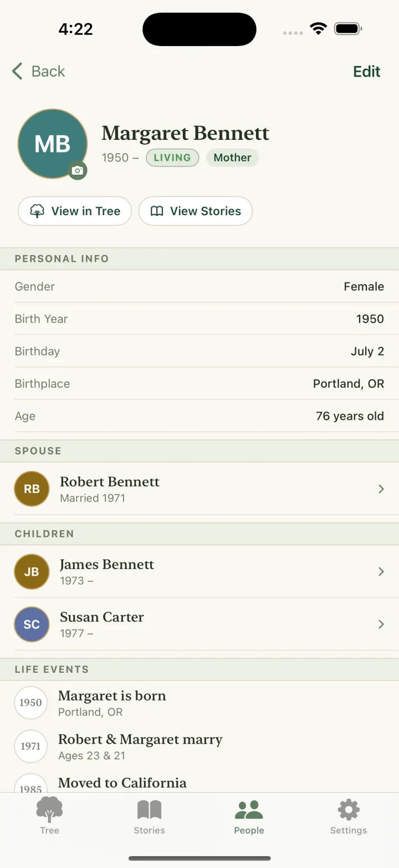Tap the book icon in View Stories
The height and width of the screenshot is (868, 399).
click(157, 211)
